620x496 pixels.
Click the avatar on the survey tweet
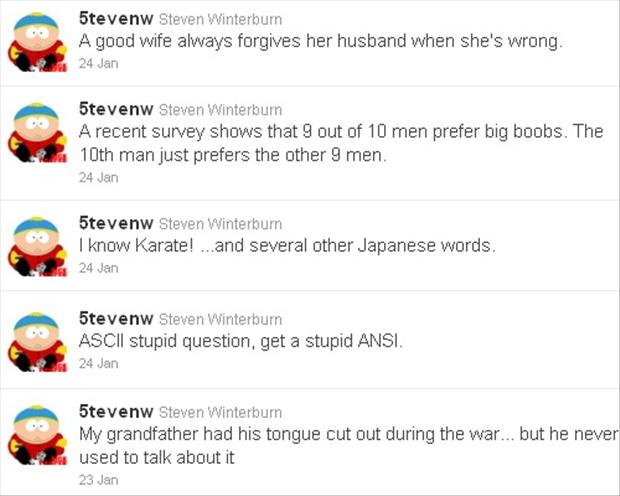click(x=38, y=133)
